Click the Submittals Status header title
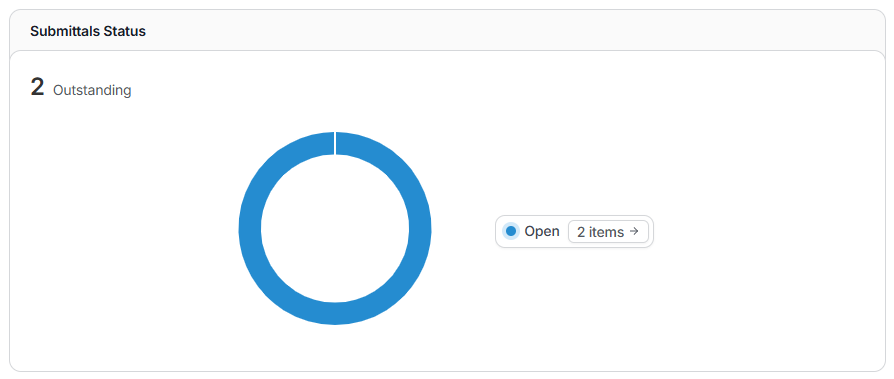Image resolution: width=894 pixels, height=379 pixels. click(88, 31)
